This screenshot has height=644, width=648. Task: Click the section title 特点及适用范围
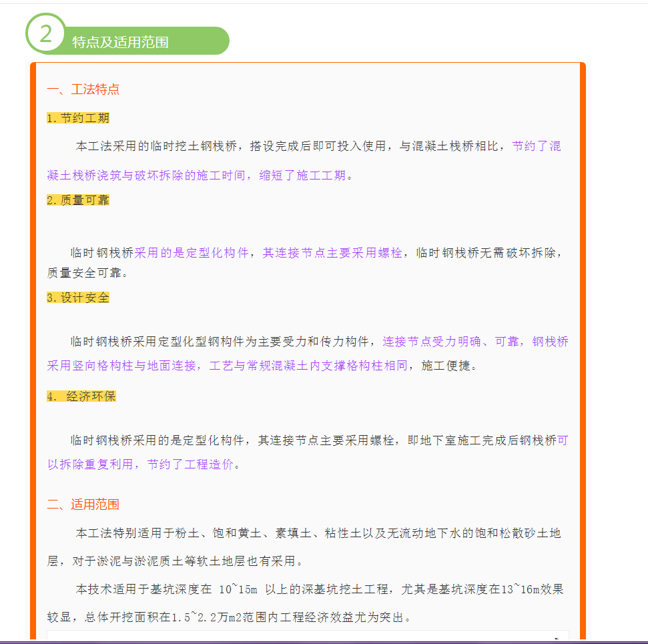click(x=120, y=42)
